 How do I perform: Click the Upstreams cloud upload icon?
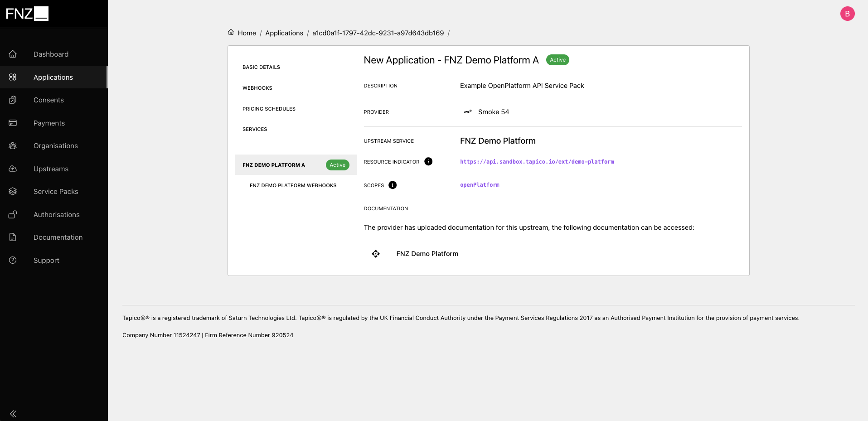click(x=13, y=169)
